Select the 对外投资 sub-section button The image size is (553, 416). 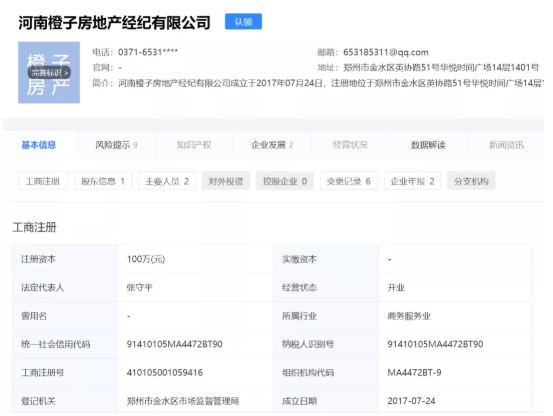[x=226, y=181]
